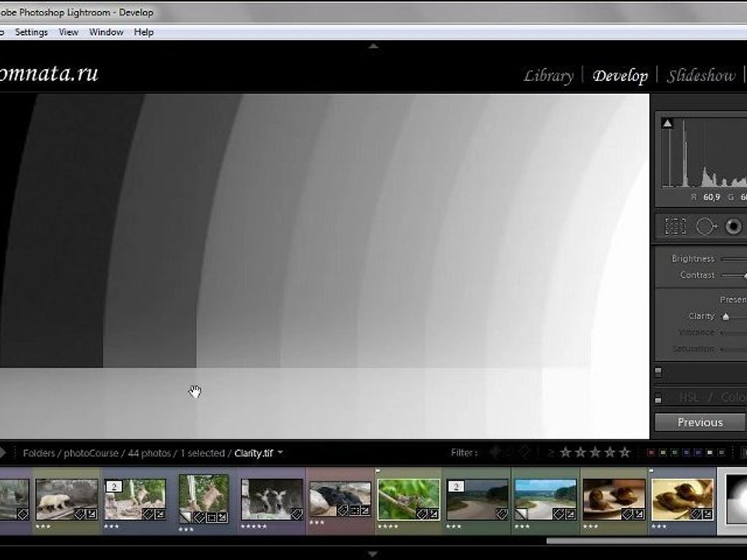Open the Settings menu

(x=31, y=32)
